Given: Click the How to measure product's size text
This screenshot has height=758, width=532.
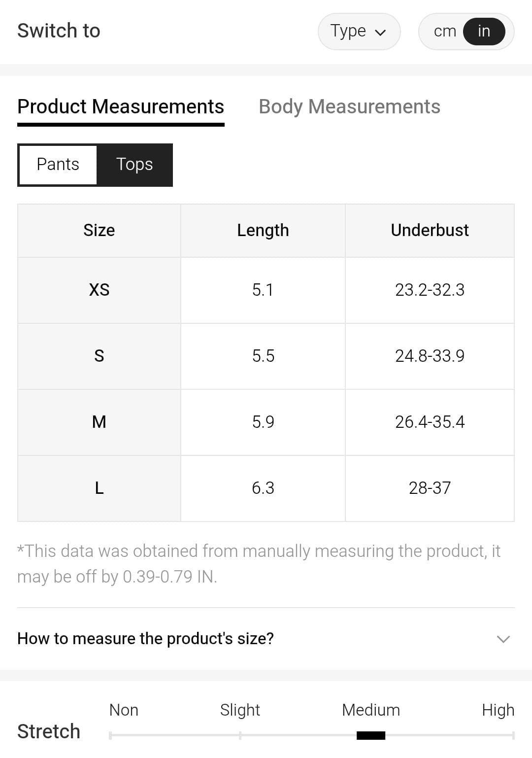Looking at the screenshot, I should [x=145, y=639].
